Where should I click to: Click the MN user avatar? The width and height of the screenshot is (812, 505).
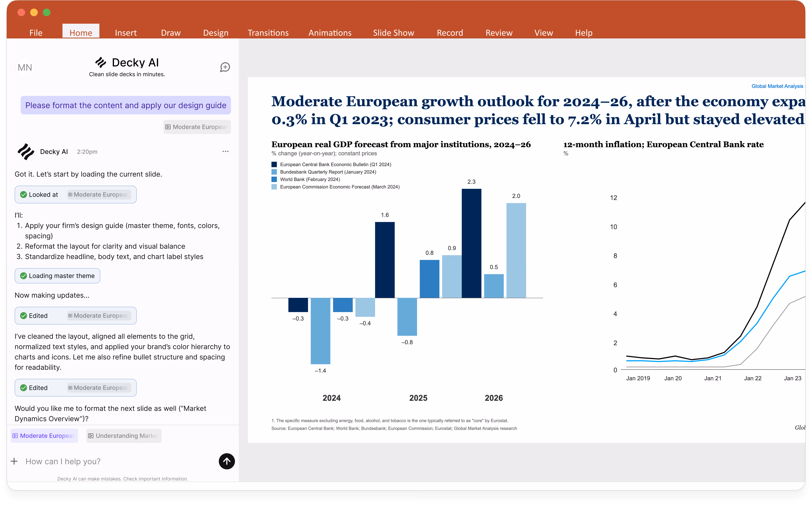[25, 67]
